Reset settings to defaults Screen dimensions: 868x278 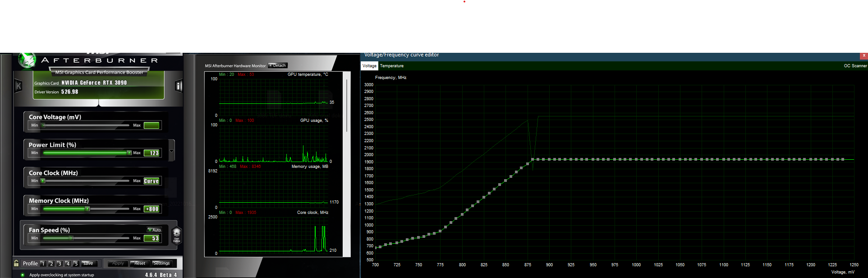click(x=139, y=263)
